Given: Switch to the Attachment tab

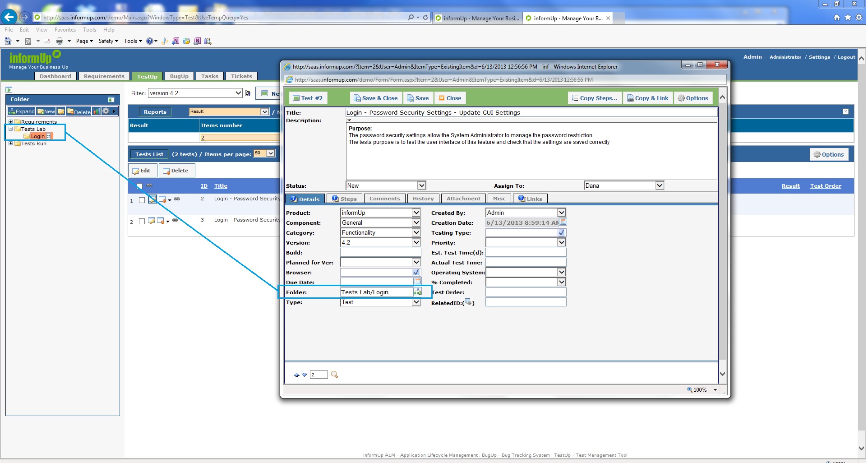Looking at the screenshot, I should pos(463,199).
